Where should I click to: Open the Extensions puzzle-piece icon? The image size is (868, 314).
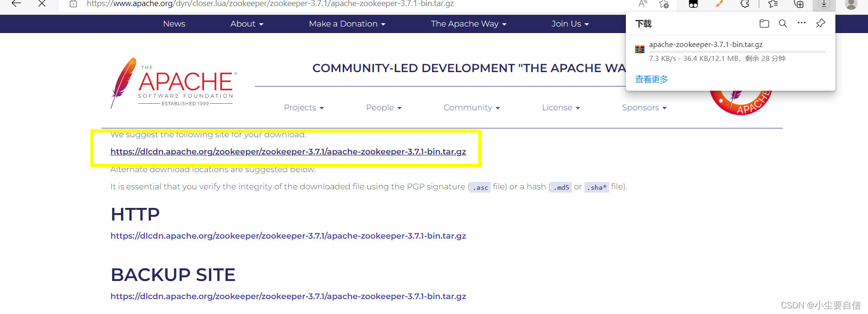click(745, 4)
